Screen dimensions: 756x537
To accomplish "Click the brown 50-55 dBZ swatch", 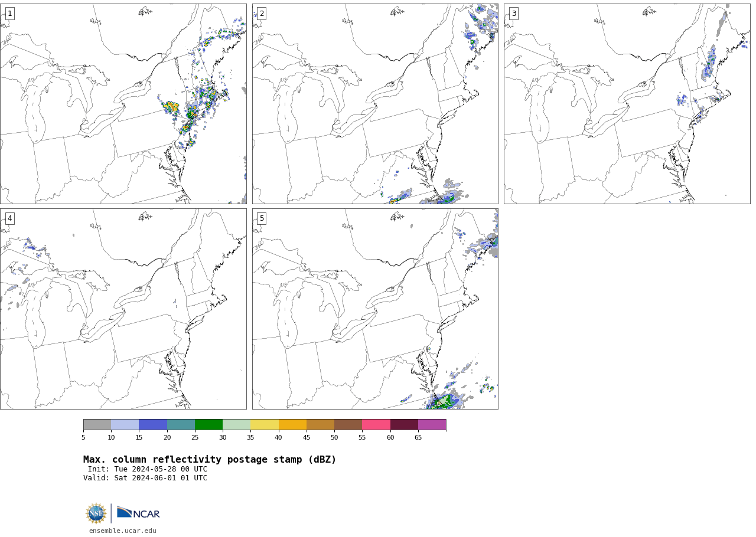I will 348,425.
